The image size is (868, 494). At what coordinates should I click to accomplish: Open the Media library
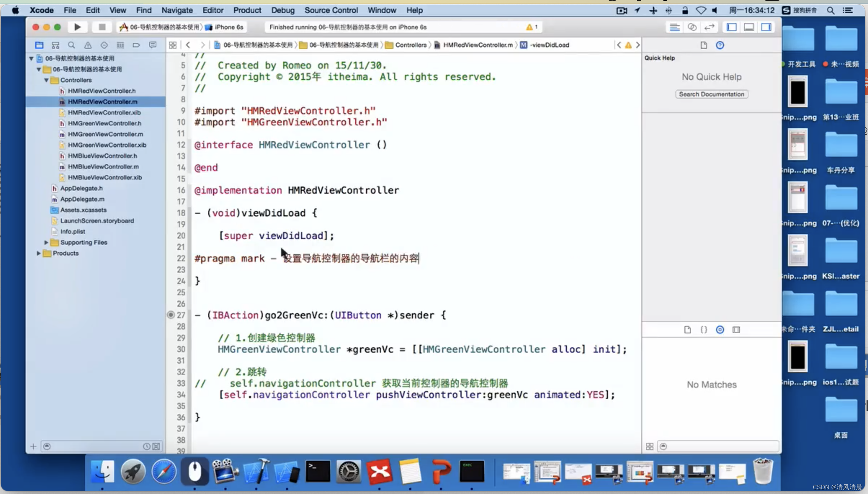point(736,329)
